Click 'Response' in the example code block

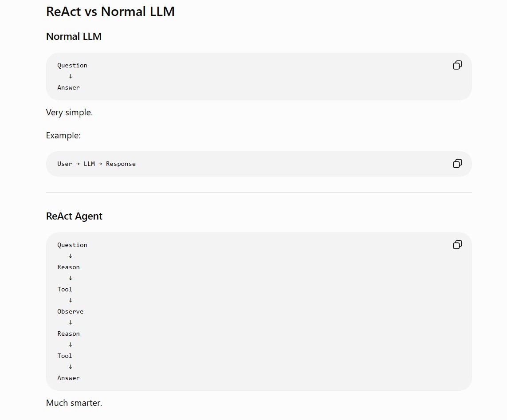click(121, 164)
